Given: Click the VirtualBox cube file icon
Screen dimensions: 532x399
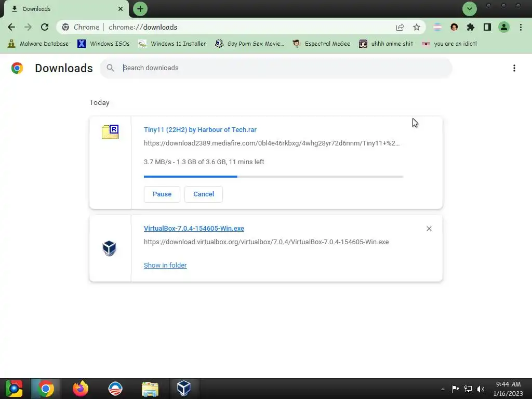Looking at the screenshot, I should point(109,248).
